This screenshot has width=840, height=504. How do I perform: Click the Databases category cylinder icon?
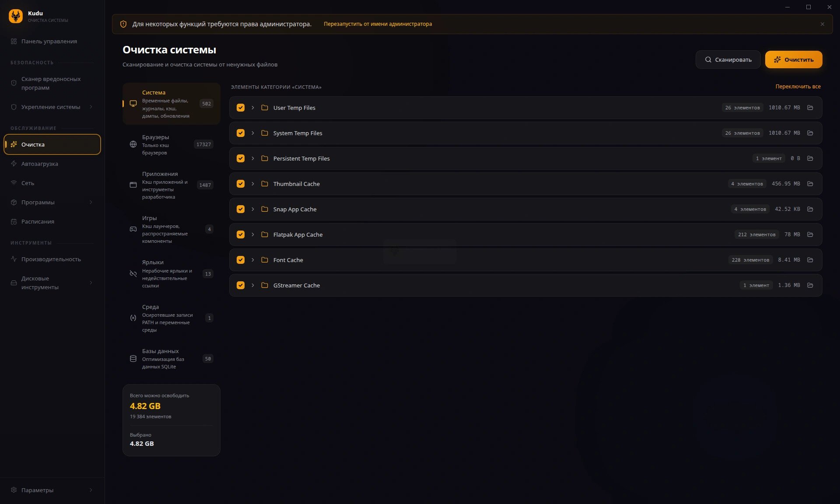pos(133,359)
